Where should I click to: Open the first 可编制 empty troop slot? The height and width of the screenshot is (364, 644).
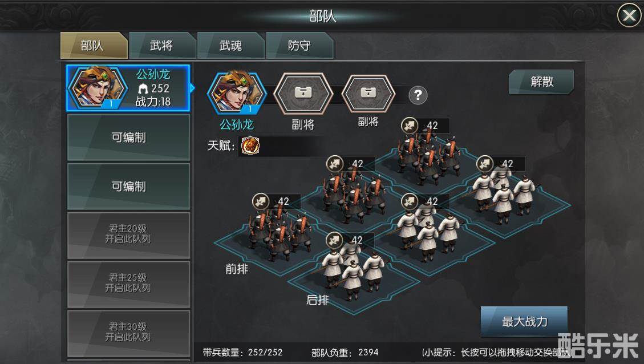pyautogui.click(x=128, y=137)
